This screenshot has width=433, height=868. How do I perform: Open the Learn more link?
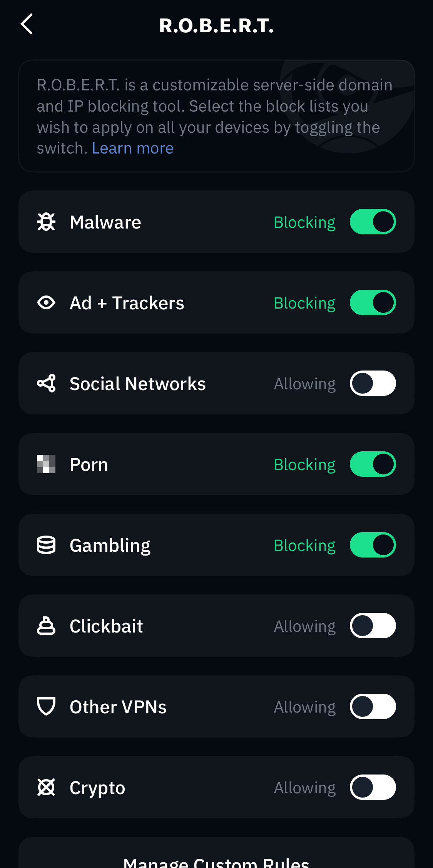click(x=133, y=148)
